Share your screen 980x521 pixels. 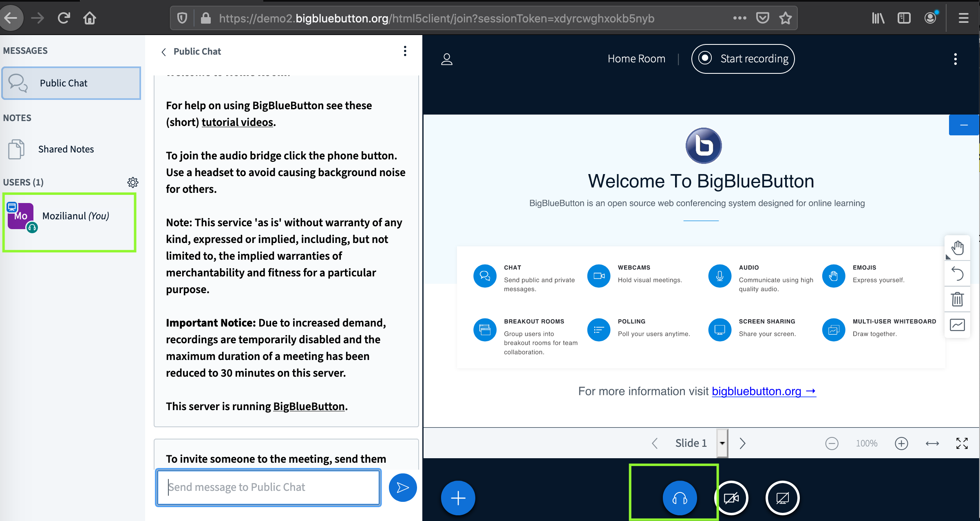point(782,498)
